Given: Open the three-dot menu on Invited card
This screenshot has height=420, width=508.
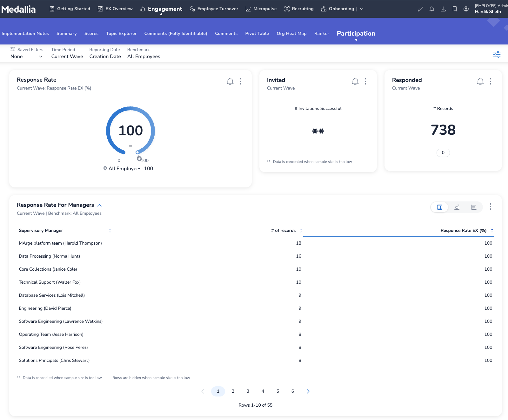Looking at the screenshot, I should point(365,82).
